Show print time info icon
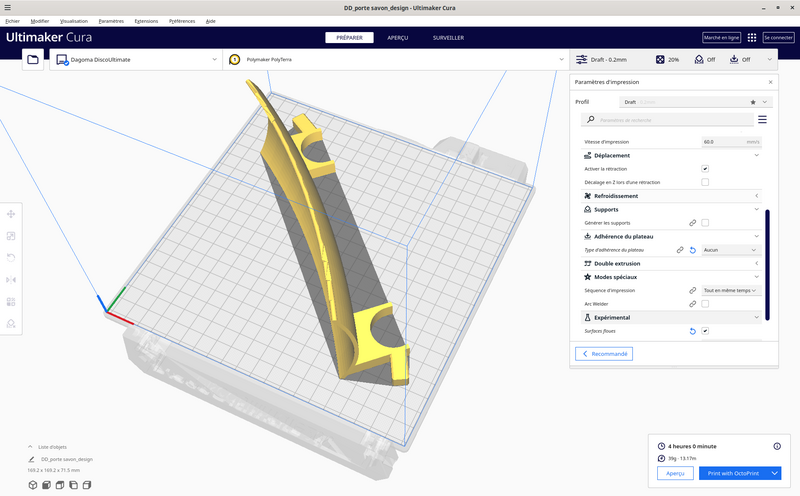 tap(777, 447)
